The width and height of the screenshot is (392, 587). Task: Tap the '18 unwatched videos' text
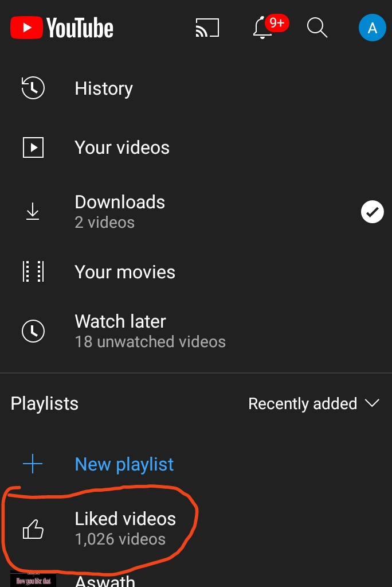150,341
